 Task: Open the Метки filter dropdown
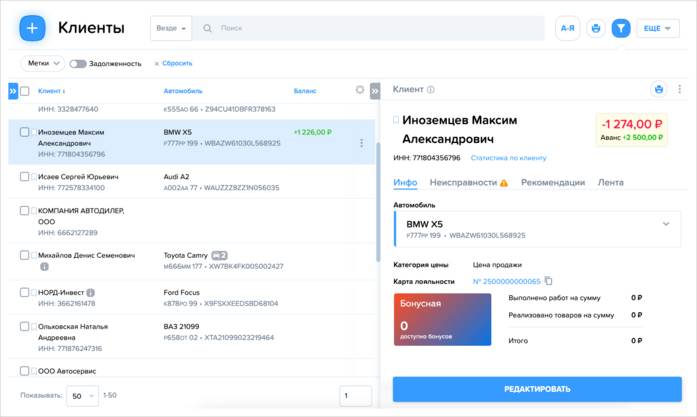pos(43,63)
